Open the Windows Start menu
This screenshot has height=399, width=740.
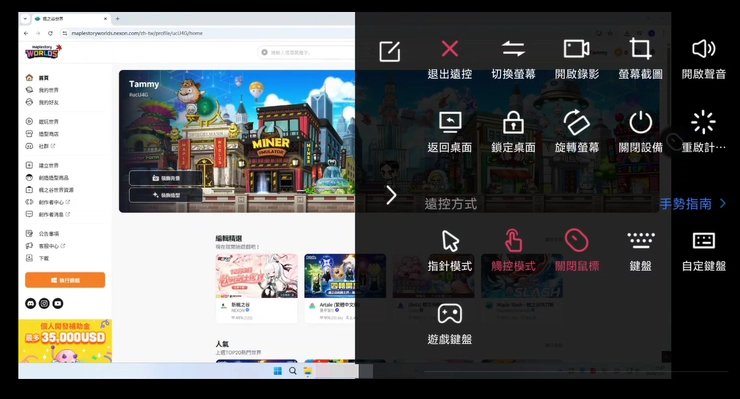[x=278, y=371]
